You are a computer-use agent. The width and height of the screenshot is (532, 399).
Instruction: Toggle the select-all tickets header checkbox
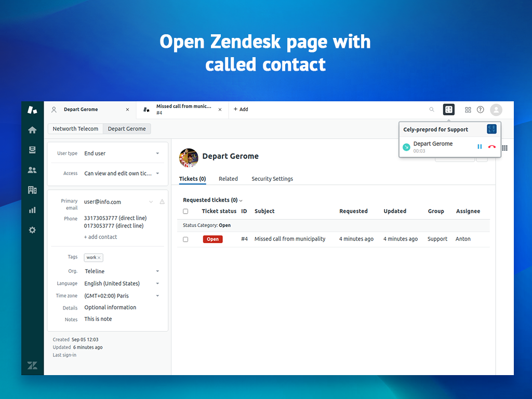(x=185, y=211)
